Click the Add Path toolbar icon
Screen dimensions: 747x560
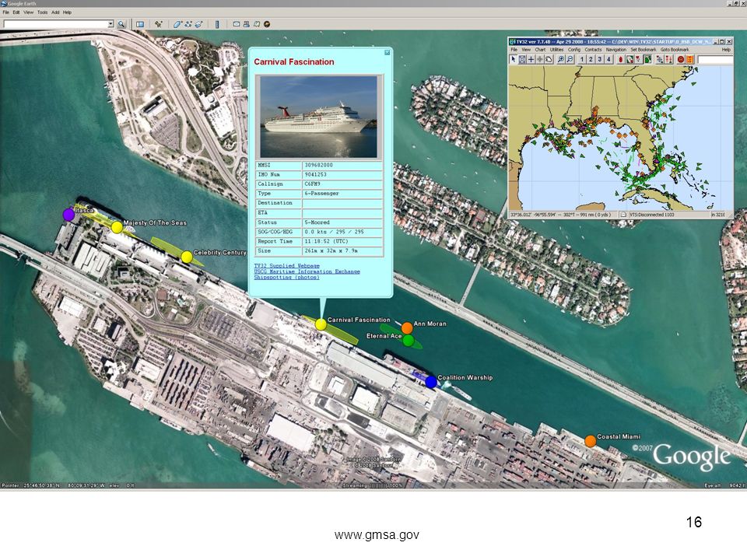(188, 24)
